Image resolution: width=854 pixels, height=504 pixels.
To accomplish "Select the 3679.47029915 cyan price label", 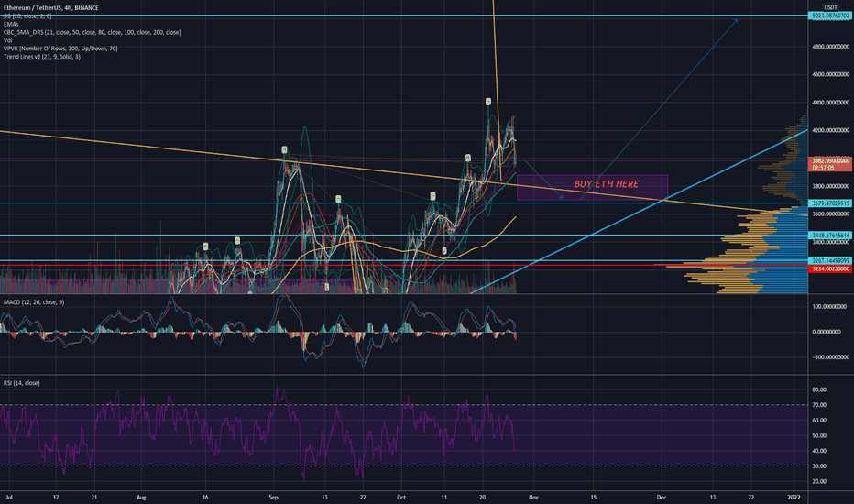I will (x=830, y=203).
